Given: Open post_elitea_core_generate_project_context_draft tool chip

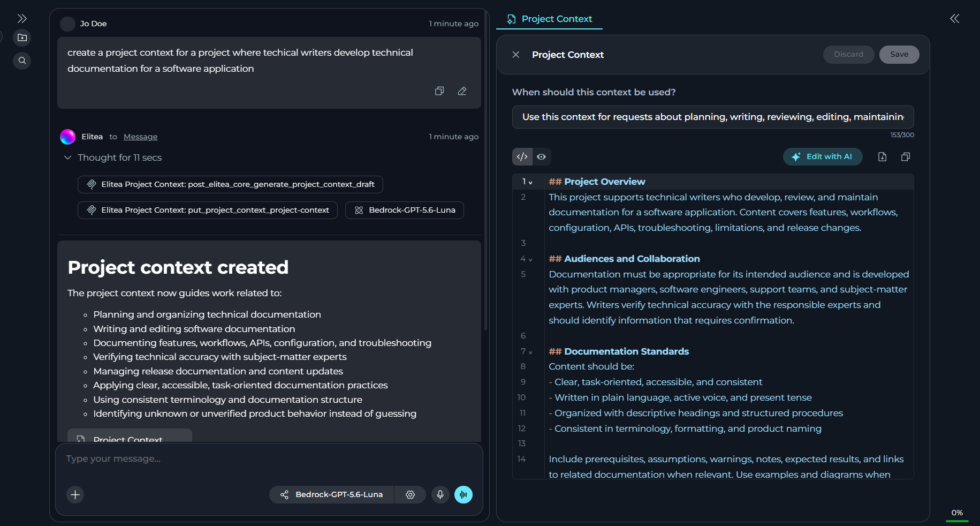Looking at the screenshot, I should pos(230,184).
